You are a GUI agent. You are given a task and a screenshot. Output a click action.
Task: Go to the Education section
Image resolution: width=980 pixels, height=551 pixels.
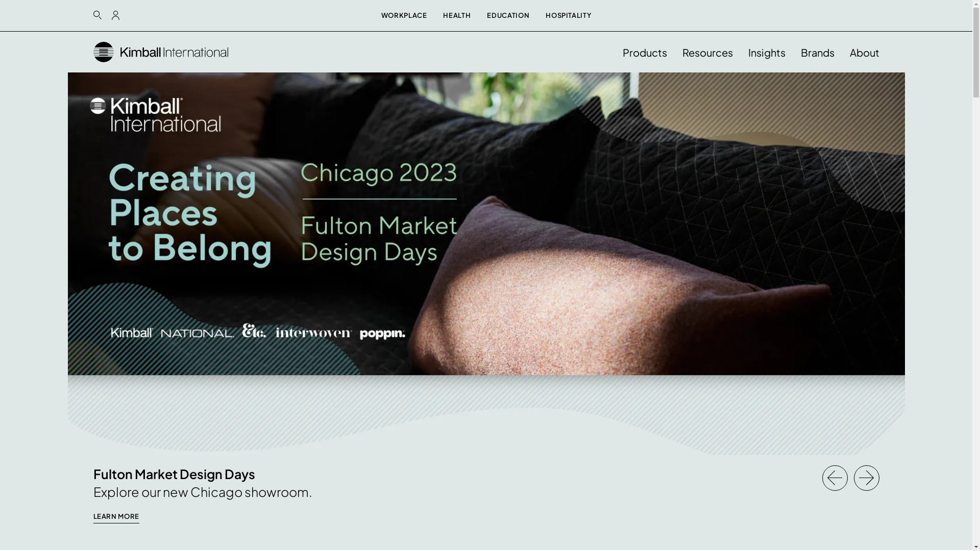[508, 15]
